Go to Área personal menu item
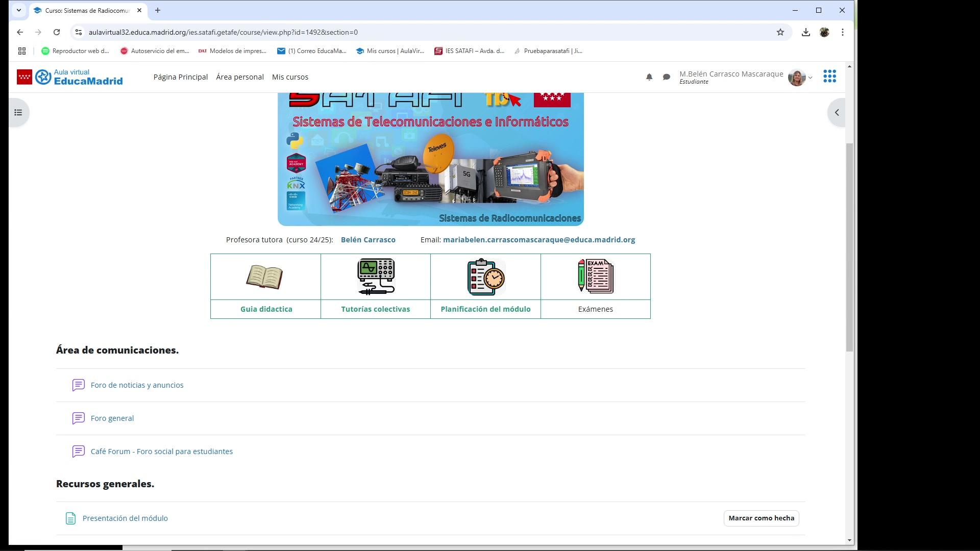The image size is (980, 551). pyautogui.click(x=239, y=77)
